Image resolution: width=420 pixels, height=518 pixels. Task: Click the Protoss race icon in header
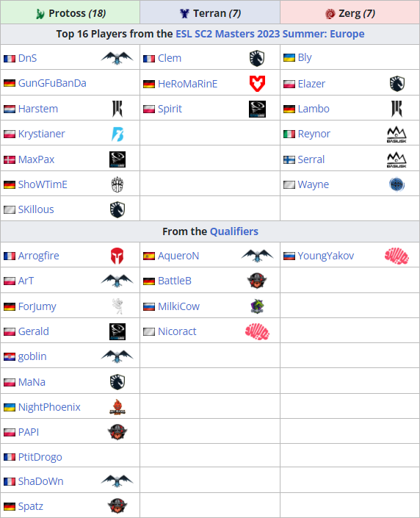40,13
